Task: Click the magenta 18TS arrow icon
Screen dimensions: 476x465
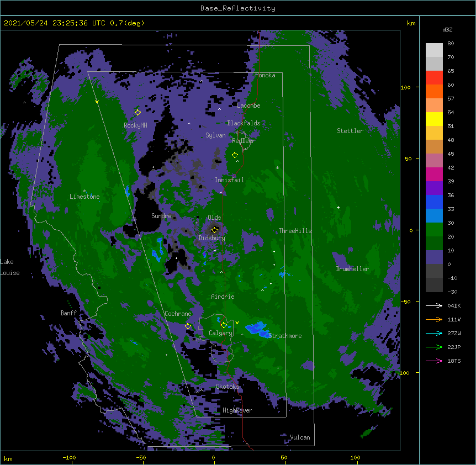Action: [x=434, y=361]
